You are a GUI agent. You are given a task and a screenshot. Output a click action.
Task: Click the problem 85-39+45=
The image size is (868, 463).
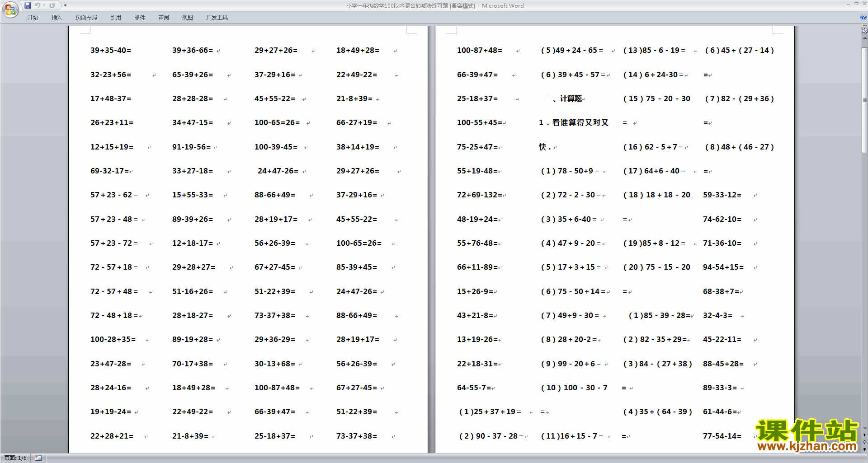357,267
